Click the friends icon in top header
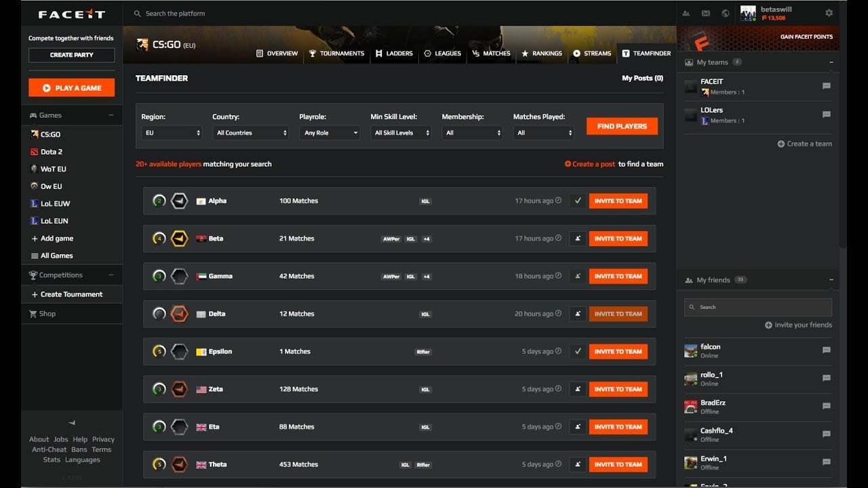 coord(686,14)
